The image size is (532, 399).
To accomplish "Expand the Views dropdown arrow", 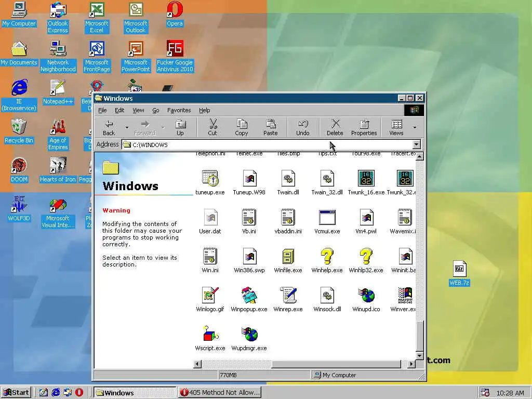I will 415,128.
